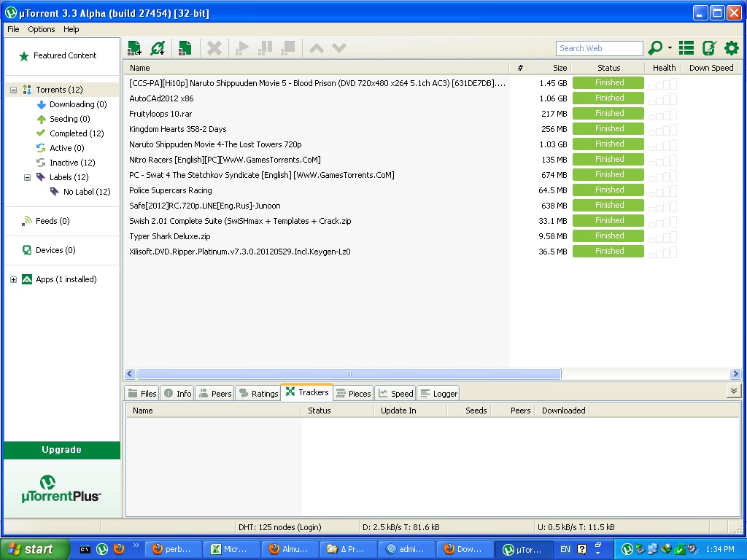
Task: Click the Start torrent play icon
Action: (x=242, y=48)
